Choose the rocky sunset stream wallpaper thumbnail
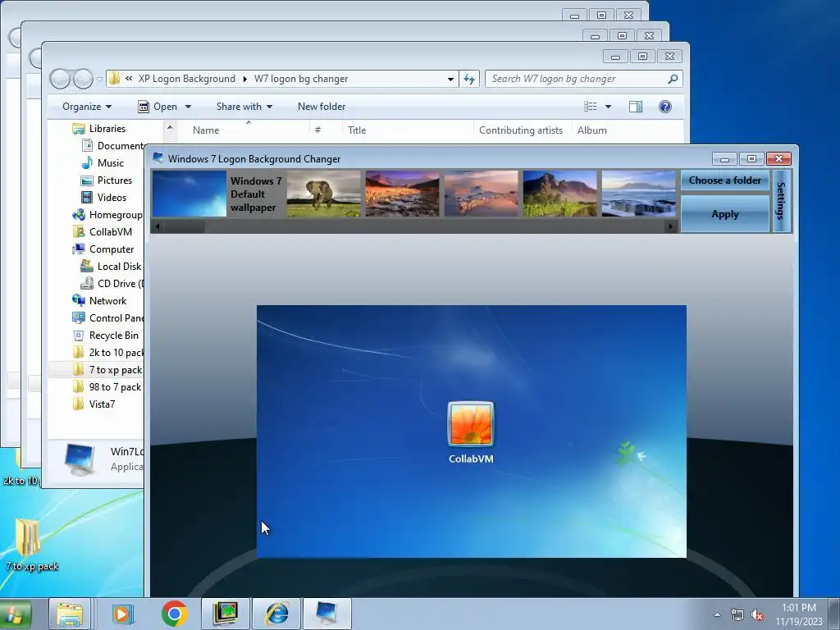The image size is (840, 630). pos(402,194)
